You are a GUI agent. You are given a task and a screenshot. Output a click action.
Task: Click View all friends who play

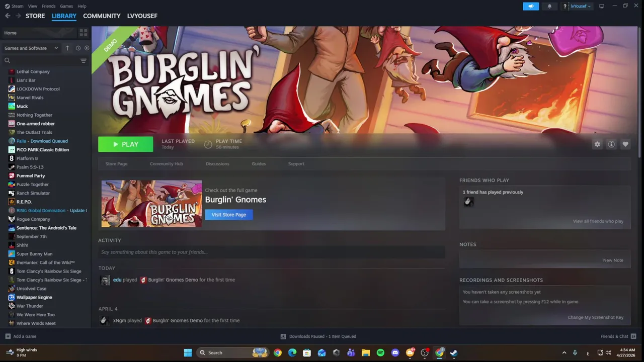pos(598,221)
